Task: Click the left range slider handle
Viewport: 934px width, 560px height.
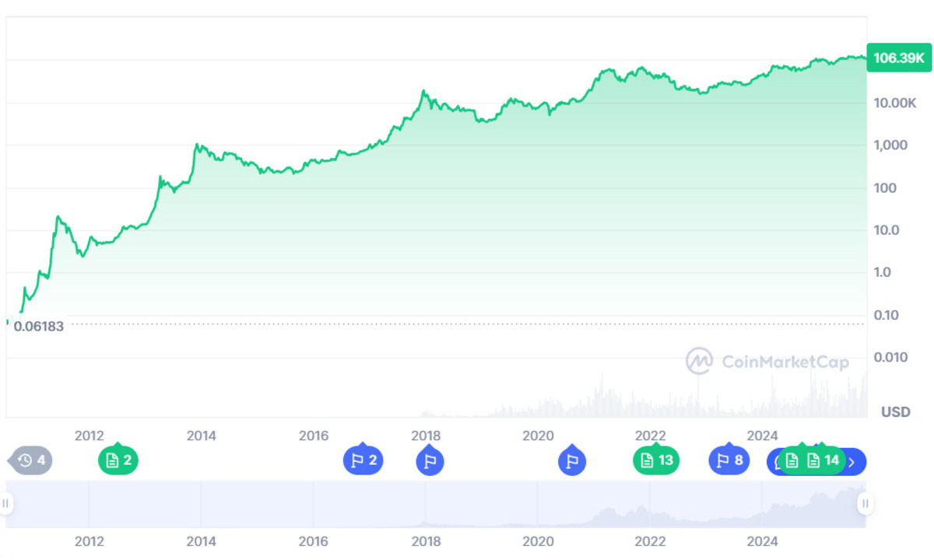Action: (x=6, y=503)
